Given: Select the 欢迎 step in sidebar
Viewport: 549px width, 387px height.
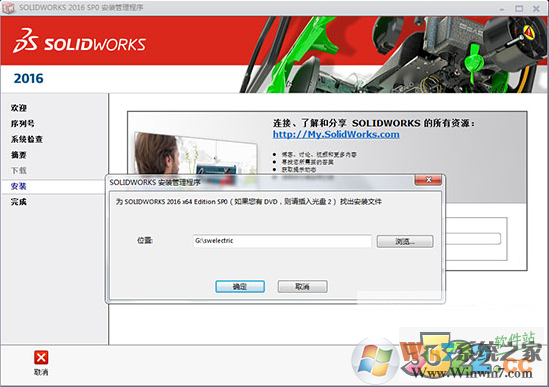Looking at the screenshot, I should coord(19,108).
